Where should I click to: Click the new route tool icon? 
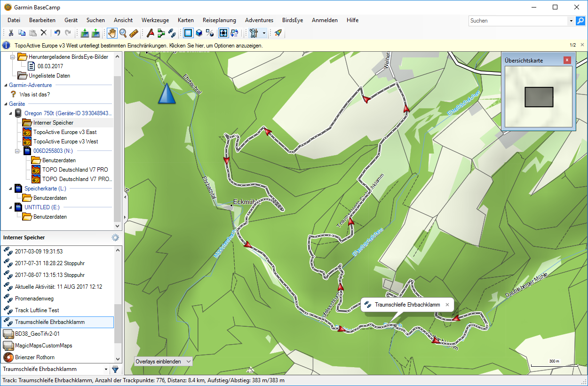coord(161,33)
